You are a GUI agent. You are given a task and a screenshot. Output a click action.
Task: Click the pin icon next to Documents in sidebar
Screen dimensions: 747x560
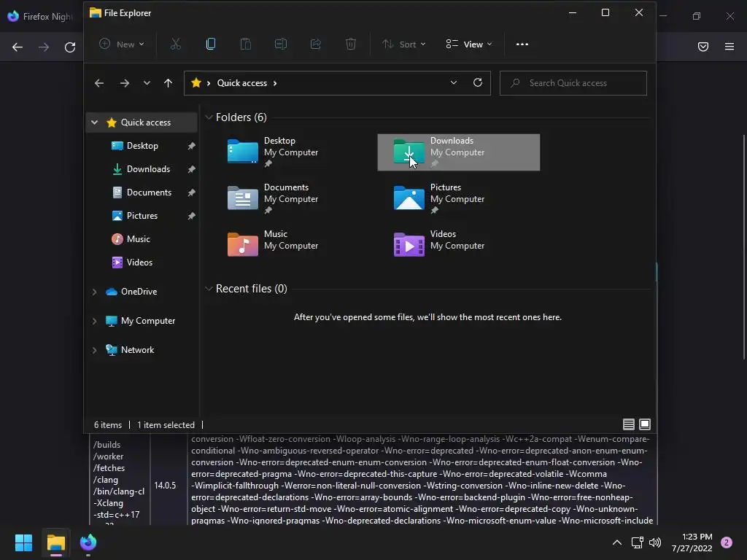(x=192, y=192)
